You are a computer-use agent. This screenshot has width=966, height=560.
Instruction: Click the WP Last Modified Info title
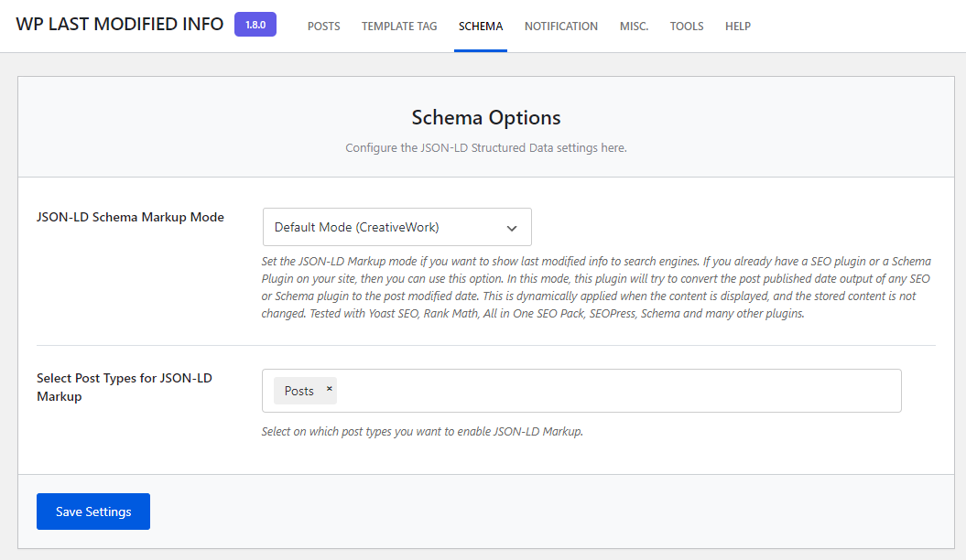tap(120, 24)
